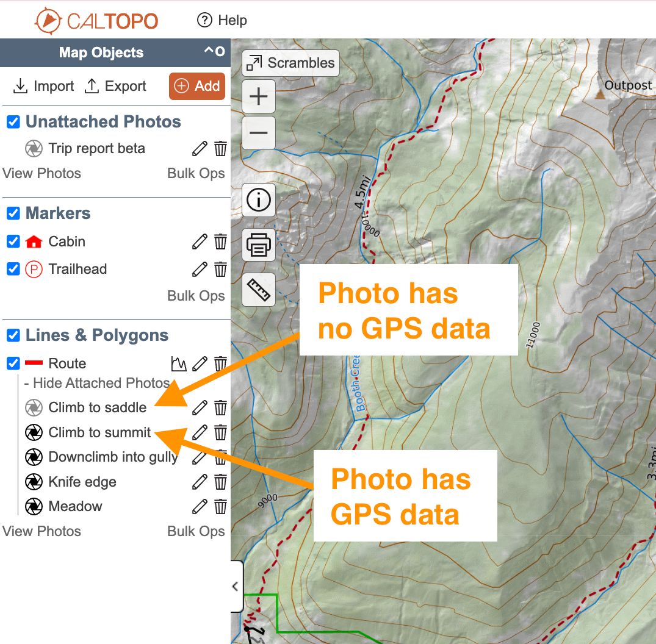This screenshot has width=656, height=644.
Task: Open the Climb to summit photo entry
Action: pyautogui.click(x=99, y=432)
